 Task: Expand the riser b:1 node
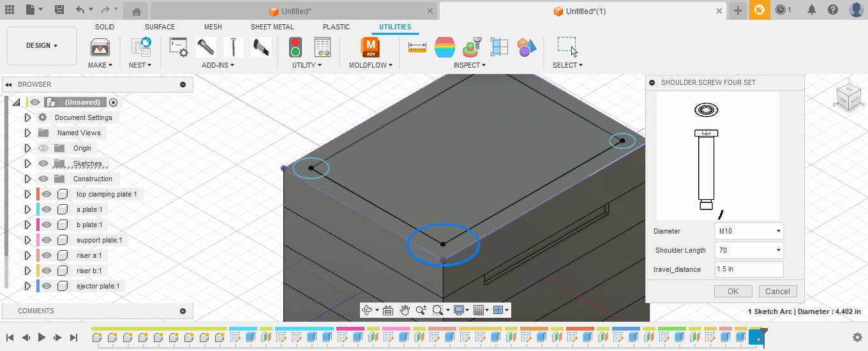(27, 271)
